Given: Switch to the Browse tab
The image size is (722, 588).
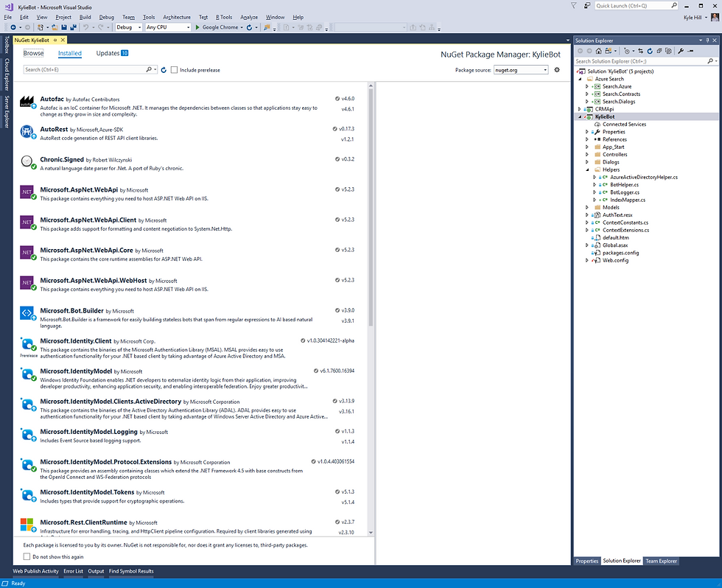Looking at the screenshot, I should tap(34, 53).
